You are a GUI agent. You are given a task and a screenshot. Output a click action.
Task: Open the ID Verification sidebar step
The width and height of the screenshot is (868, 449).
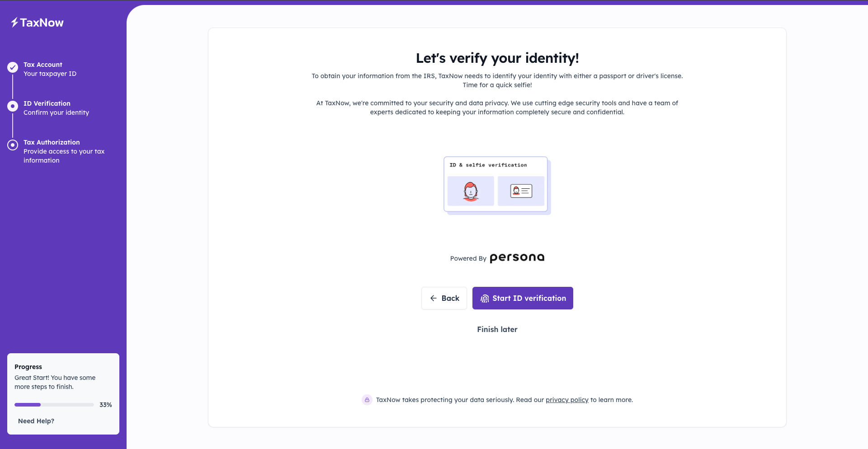click(56, 108)
